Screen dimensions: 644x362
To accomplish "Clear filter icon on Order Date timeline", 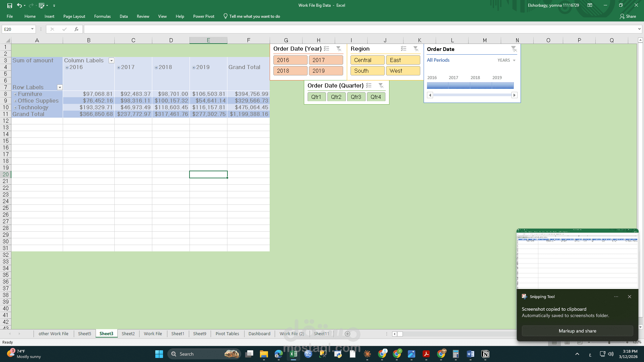I will tap(514, 49).
